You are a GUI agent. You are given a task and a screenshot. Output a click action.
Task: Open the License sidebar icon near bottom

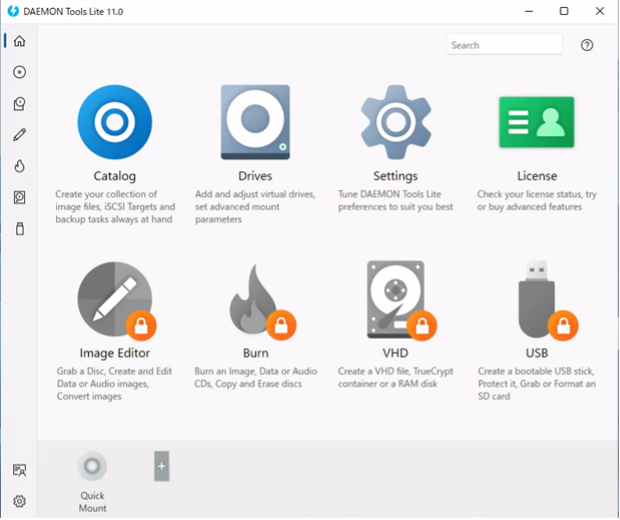(19, 470)
